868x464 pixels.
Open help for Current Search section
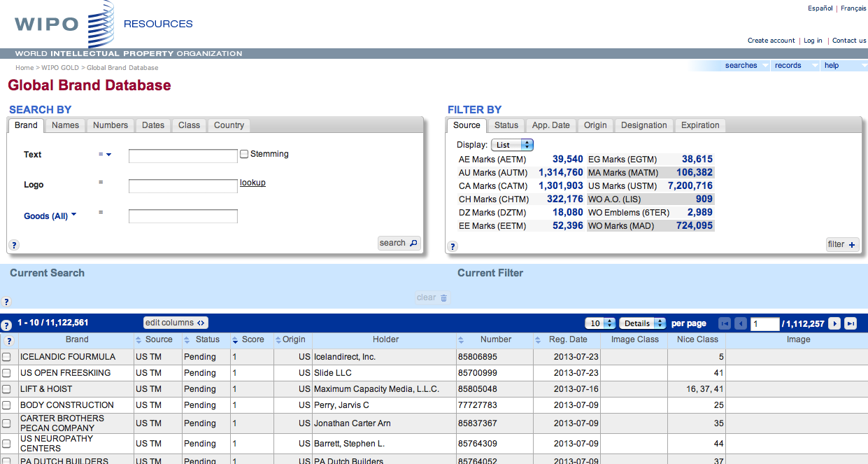click(x=6, y=302)
